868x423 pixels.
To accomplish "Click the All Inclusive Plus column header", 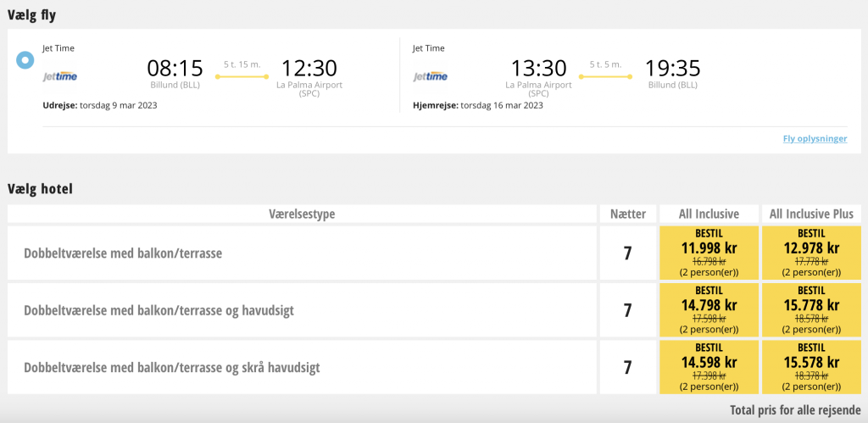I will tap(811, 214).
